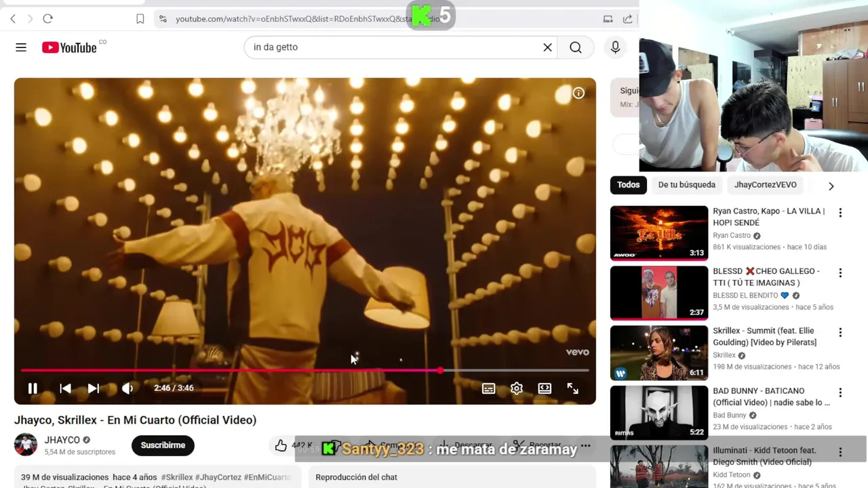
Task: Open options menu for LA VILLA video
Action: 840,213
